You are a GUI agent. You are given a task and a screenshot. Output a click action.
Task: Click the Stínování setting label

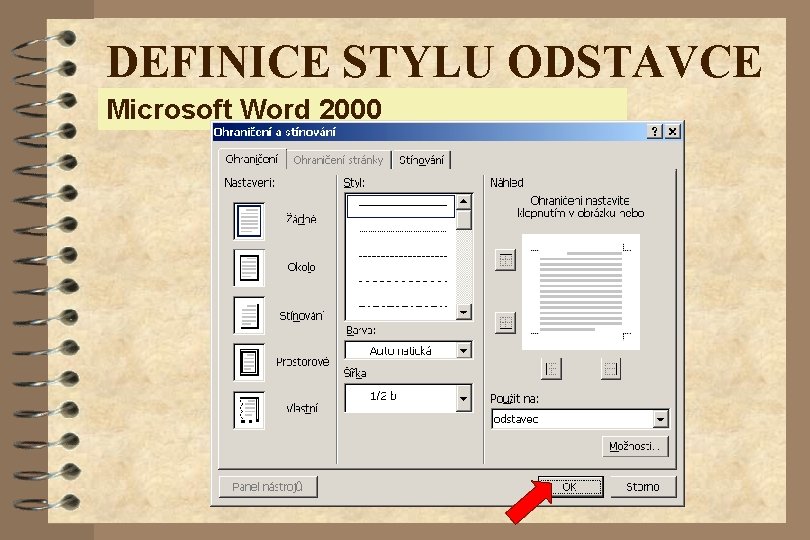click(302, 316)
